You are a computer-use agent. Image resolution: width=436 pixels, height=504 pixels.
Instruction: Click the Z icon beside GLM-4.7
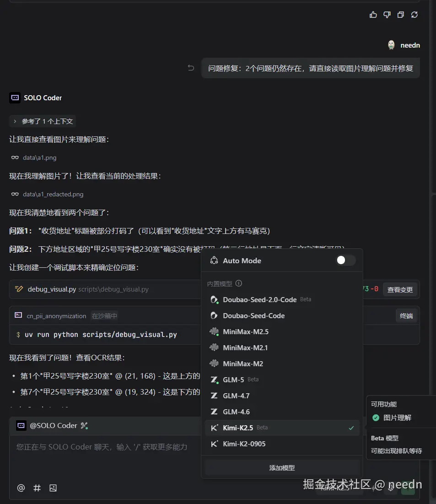click(x=214, y=396)
